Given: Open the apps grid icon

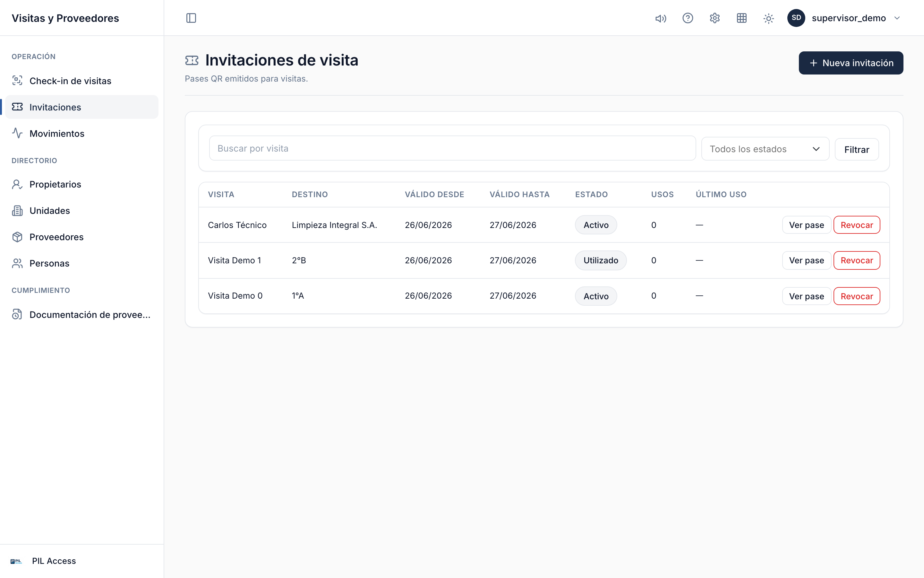Looking at the screenshot, I should (x=741, y=18).
